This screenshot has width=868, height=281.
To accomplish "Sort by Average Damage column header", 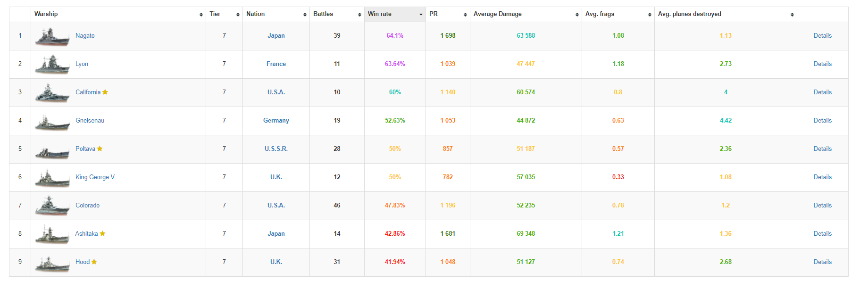I will (526, 14).
